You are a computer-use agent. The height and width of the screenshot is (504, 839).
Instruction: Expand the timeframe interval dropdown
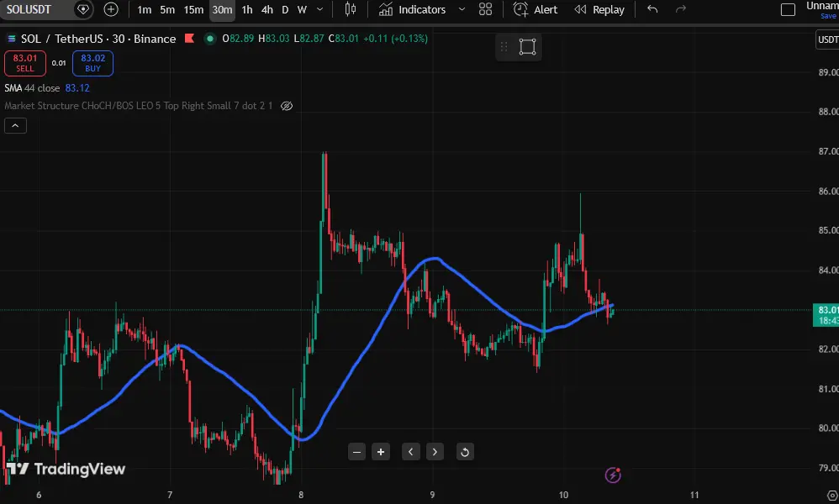(x=320, y=9)
